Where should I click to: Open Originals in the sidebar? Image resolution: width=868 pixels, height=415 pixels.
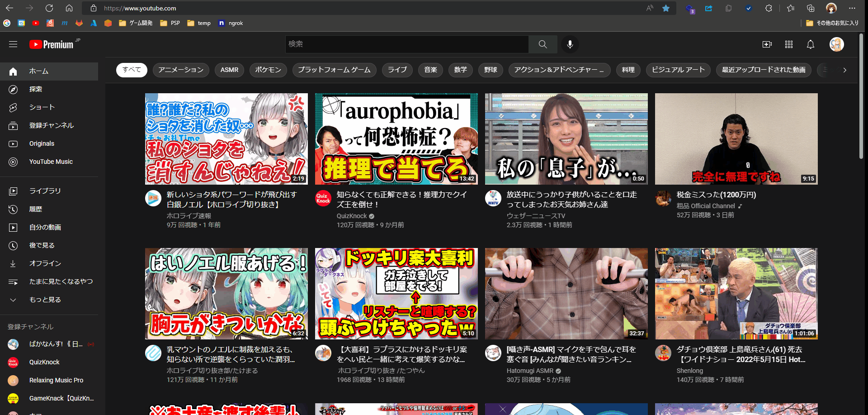click(49, 144)
